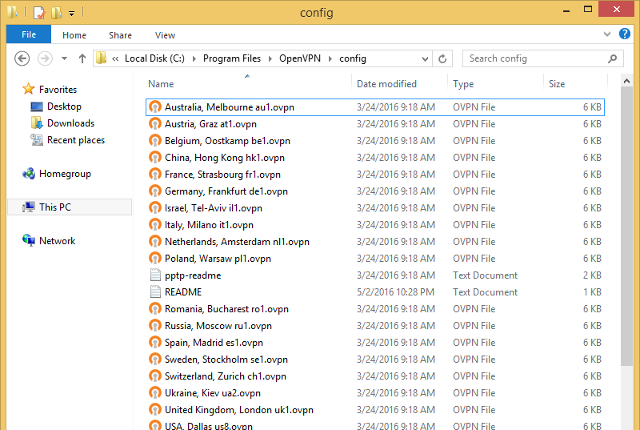Switch to the Share ribbon tab

(120, 35)
